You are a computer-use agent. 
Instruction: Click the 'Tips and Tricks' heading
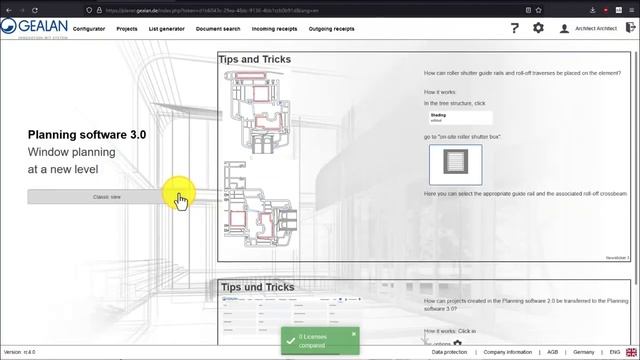[255, 59]
